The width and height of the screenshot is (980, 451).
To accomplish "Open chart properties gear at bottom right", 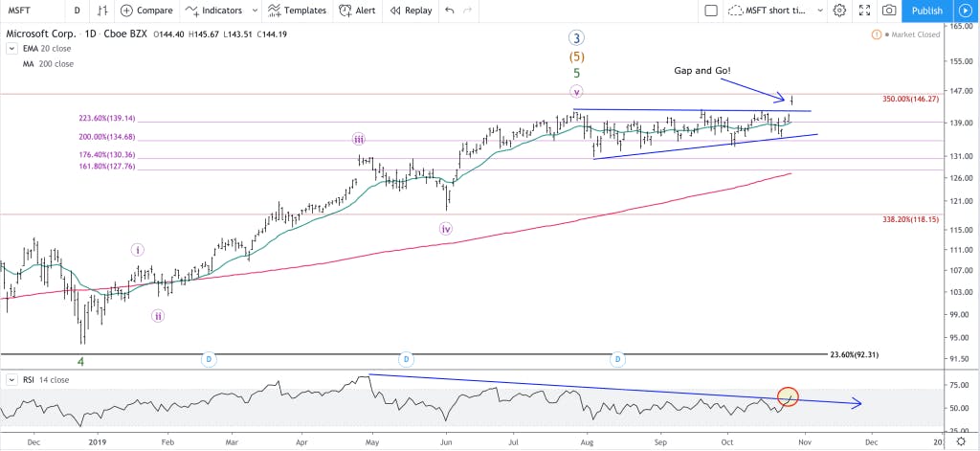I will coord(961,440).
